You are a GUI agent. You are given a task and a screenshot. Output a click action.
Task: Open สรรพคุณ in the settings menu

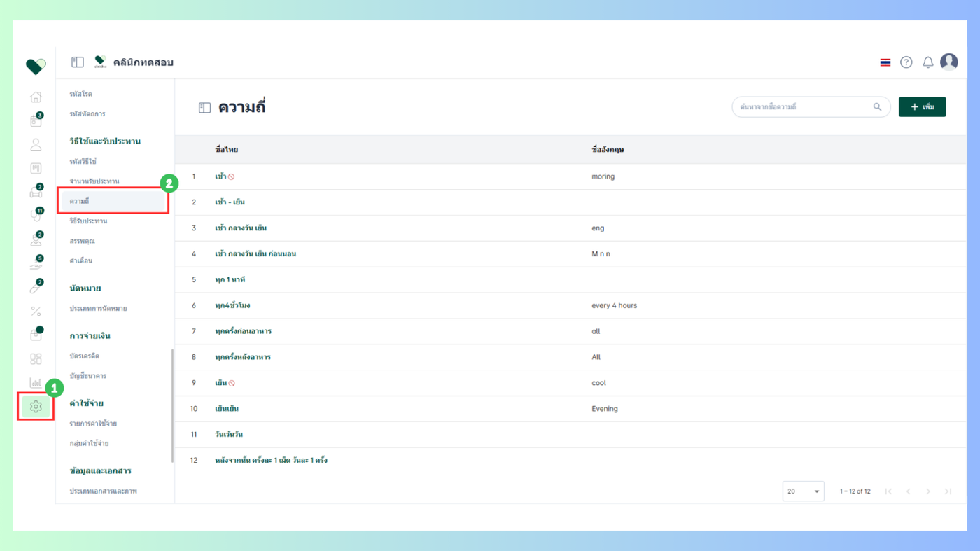[x=82, y=241]
